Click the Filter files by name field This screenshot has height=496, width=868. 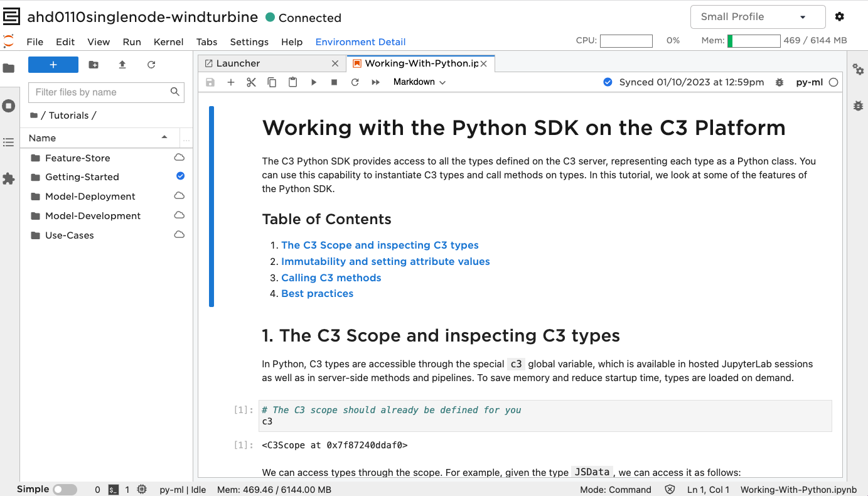100,92
